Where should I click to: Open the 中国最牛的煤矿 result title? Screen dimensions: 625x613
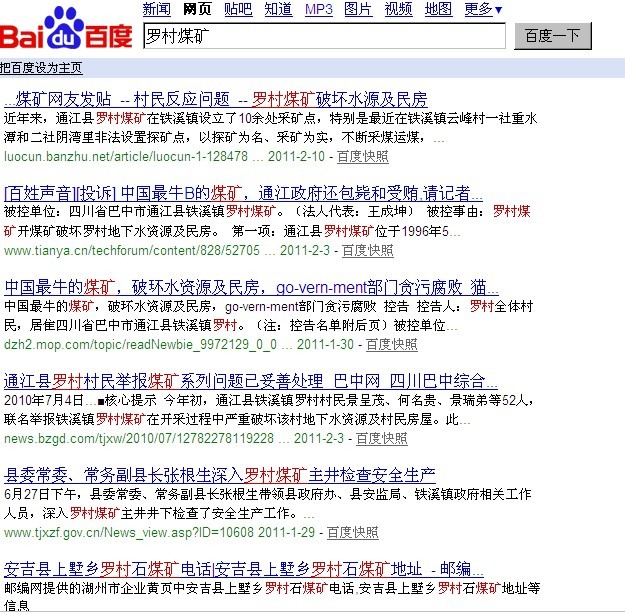tap(245, 286)
